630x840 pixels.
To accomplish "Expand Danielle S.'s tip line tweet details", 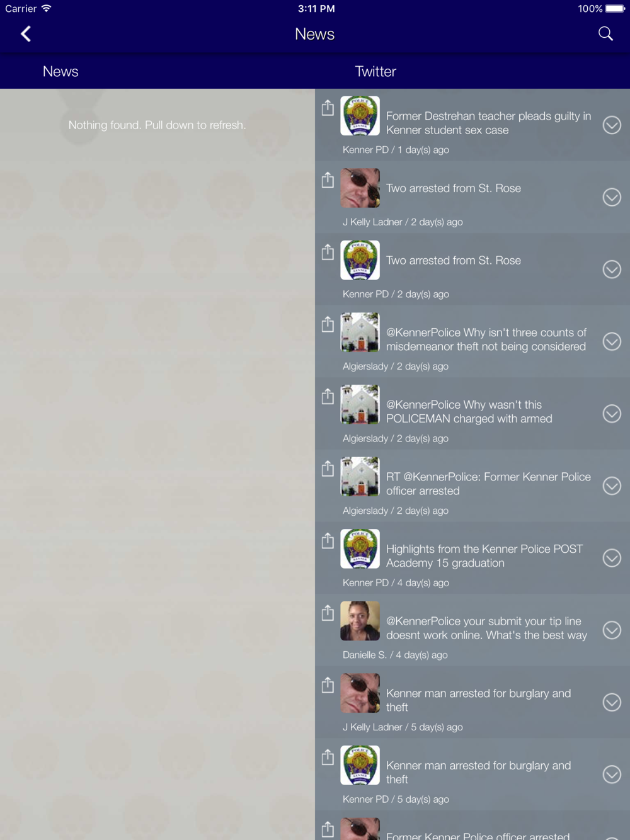I will point(612,630).
